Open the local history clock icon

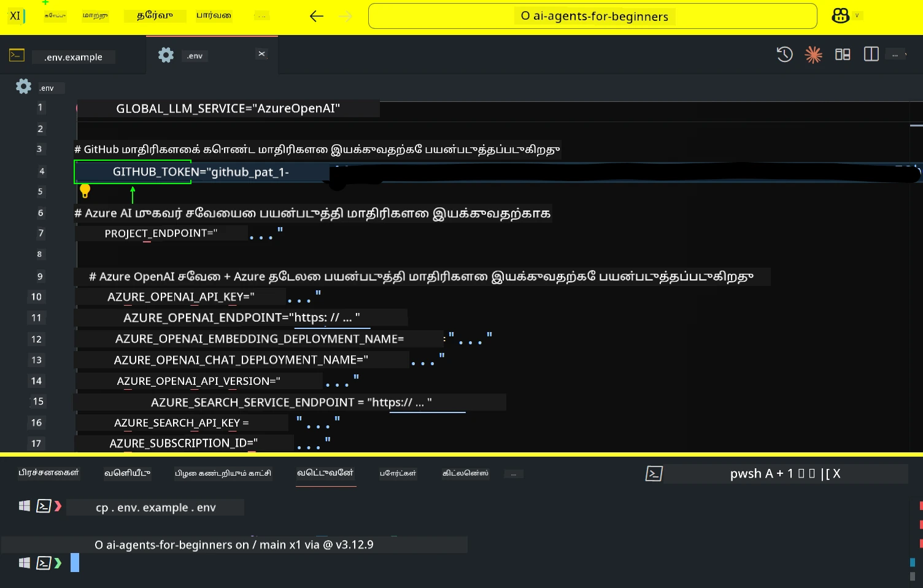pos(784,55)
